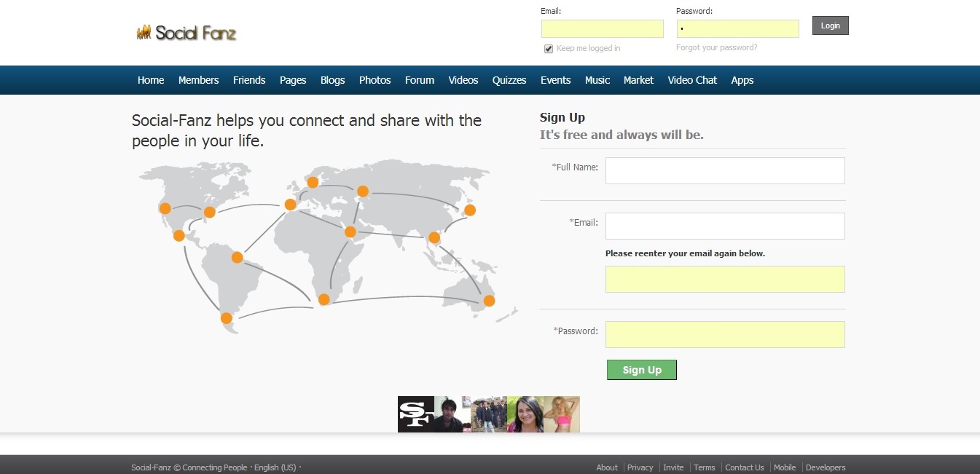
Task: Open the Quizzes navigation item
Action: coord(509,80)
